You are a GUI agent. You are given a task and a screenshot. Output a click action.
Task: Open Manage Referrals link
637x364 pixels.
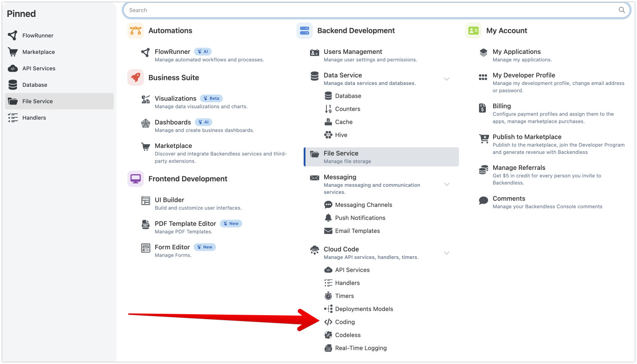(519, 168)
